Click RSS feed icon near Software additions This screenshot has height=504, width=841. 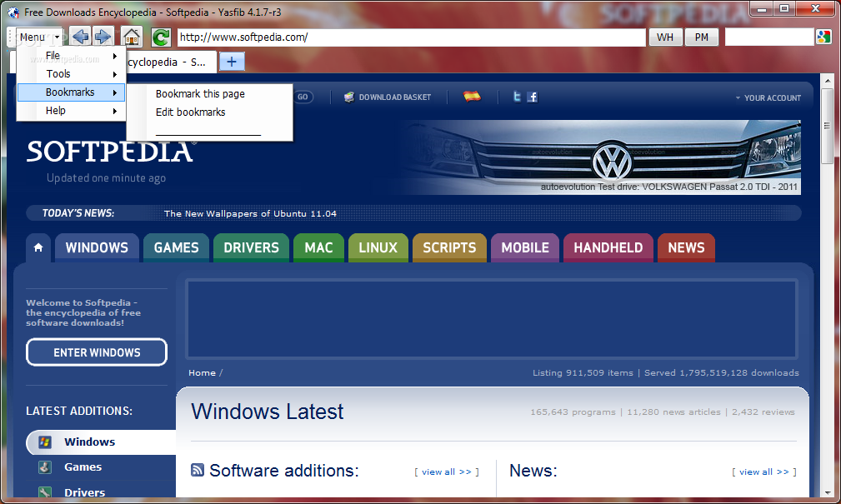198,470
